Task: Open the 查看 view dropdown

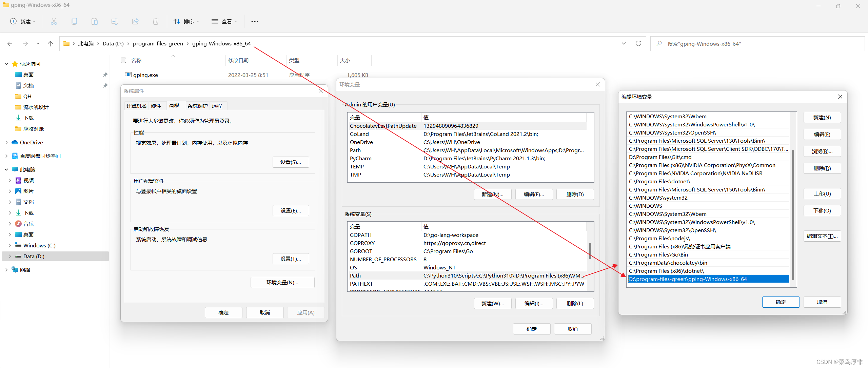Action: [x=224, y=21]
